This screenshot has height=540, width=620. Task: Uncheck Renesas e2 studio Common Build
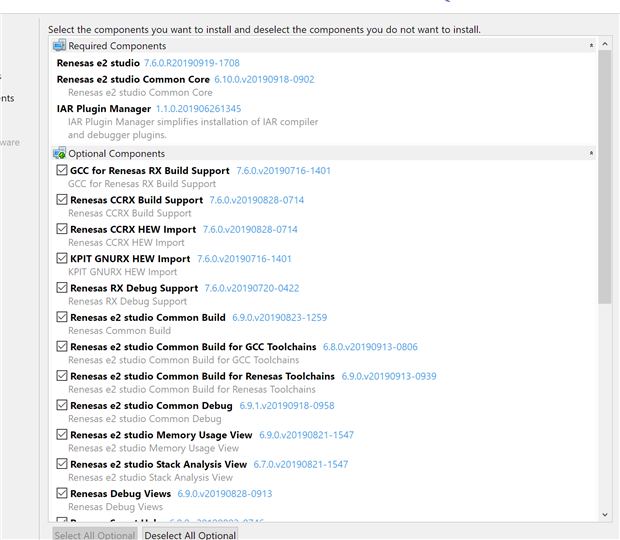(62, 317)
